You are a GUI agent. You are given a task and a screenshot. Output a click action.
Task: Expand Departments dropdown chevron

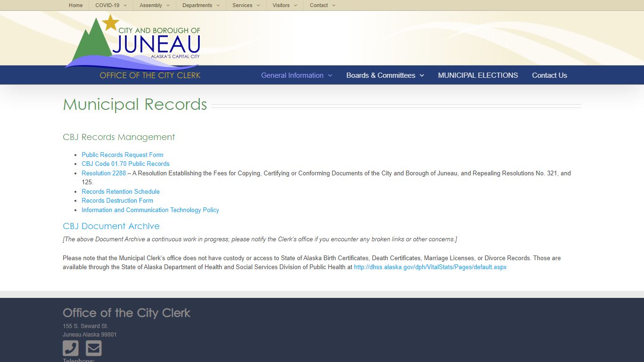coord(218,6)
